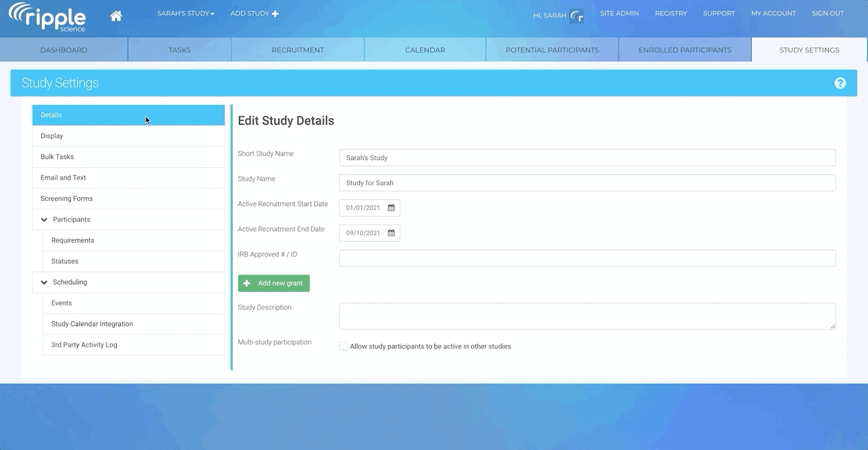Click the home icon in header
Image resolution: width=868 pixels, height=450 pixels.
[x=116, y=16]
